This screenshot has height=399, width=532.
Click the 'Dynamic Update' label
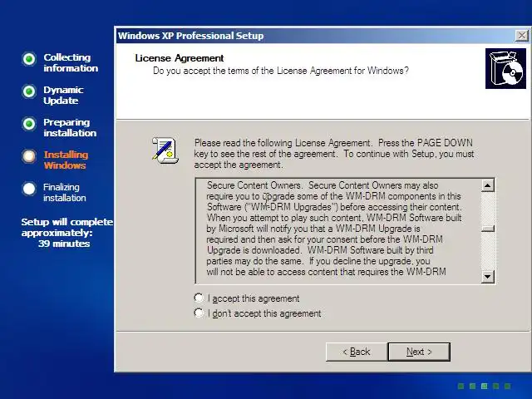[x=63, y=95]
